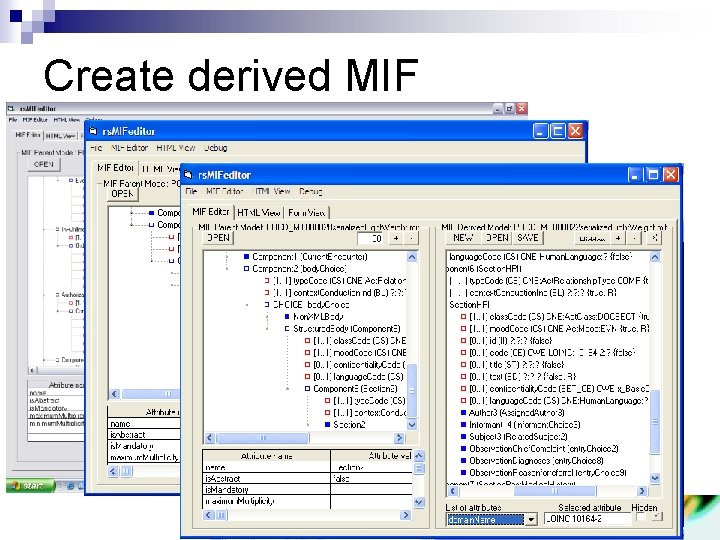Open the List of attributes dropdown arrow

click(531, 519)
